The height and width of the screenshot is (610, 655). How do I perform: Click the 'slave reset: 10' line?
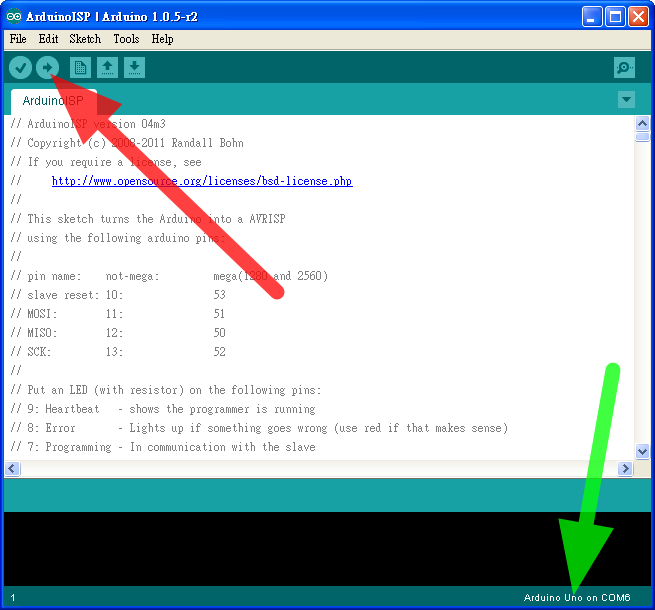(x=118, y=295)
